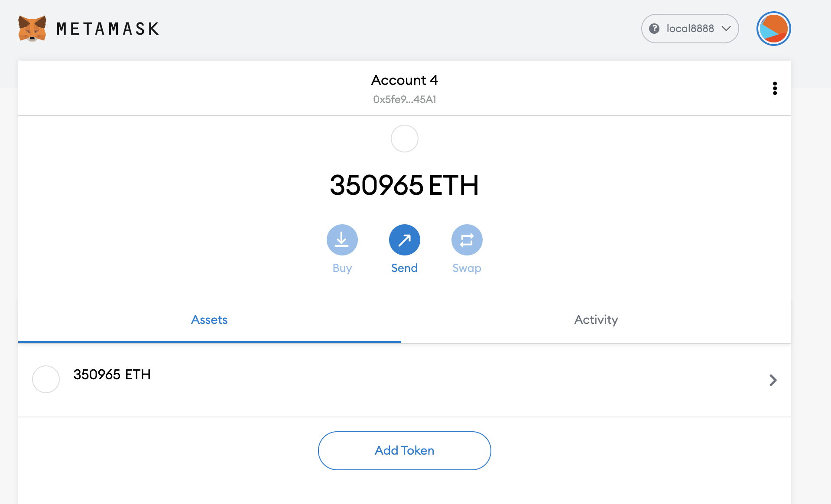Click the Send arrow icon
The image size is (831, 504).
404,239
